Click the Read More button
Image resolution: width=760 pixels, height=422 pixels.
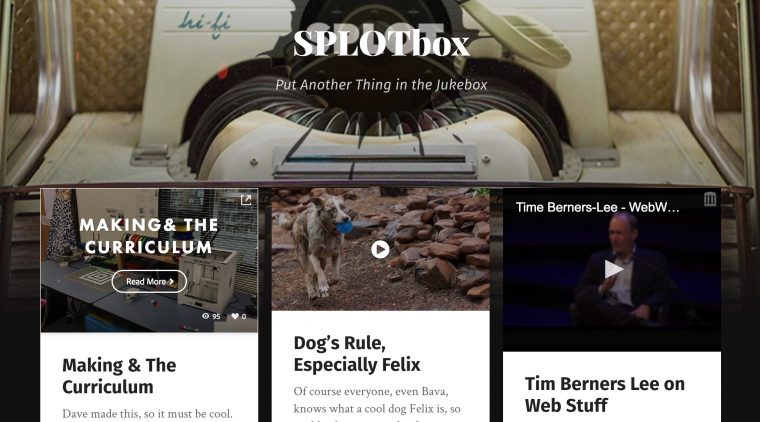(149, 281)
